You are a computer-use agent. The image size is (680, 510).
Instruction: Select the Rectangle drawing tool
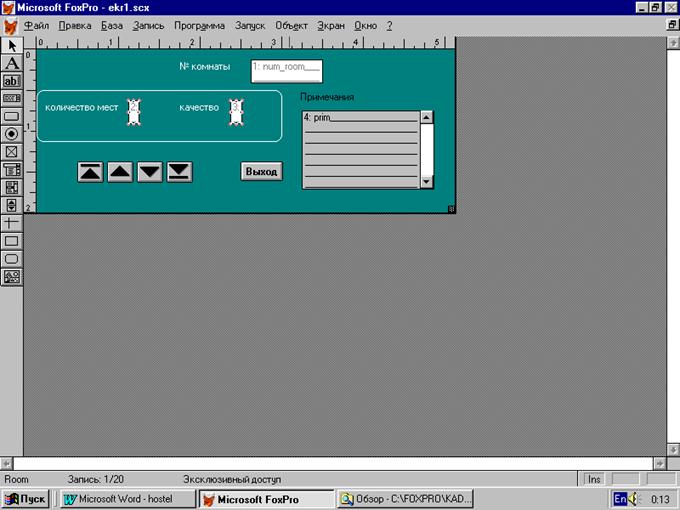click(11, 240)
